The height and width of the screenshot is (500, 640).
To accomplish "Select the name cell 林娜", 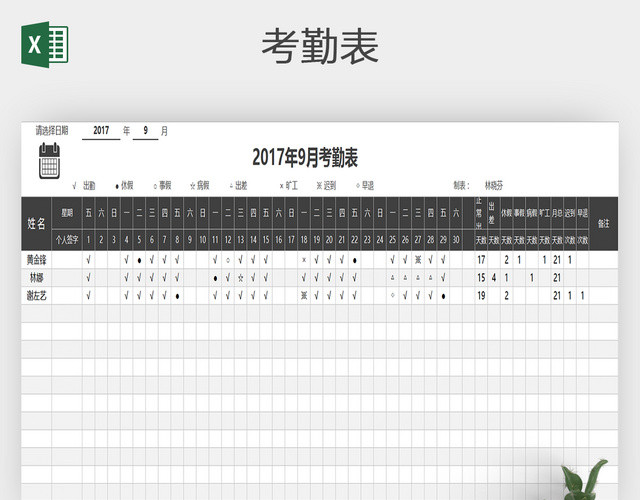I will 36,278.
